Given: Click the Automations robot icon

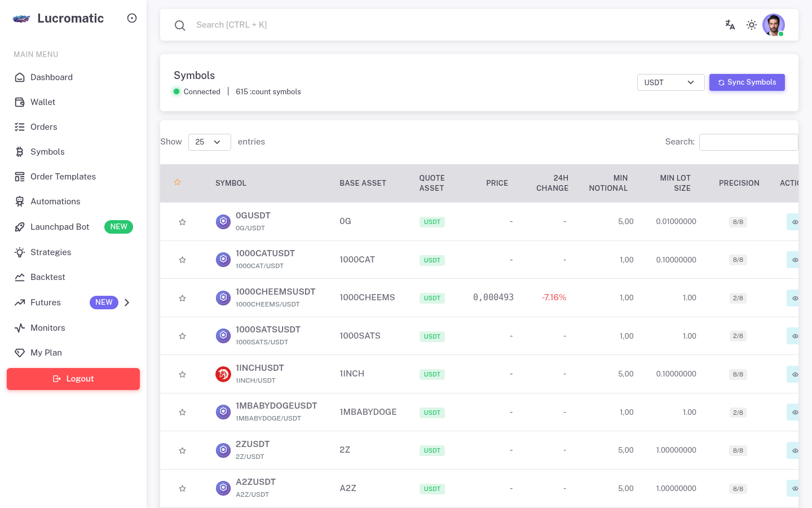Looking at the screenshot, I should (18, 202).
